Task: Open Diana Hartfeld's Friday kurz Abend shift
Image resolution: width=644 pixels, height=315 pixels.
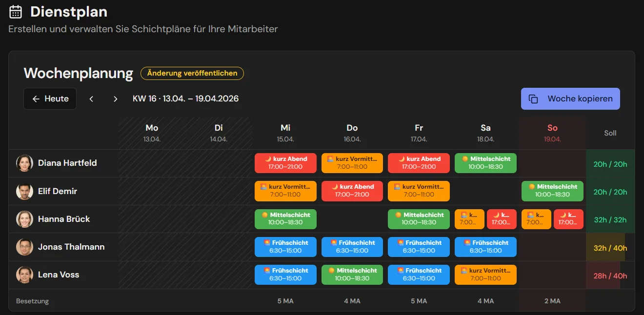Action: [419, 163]
